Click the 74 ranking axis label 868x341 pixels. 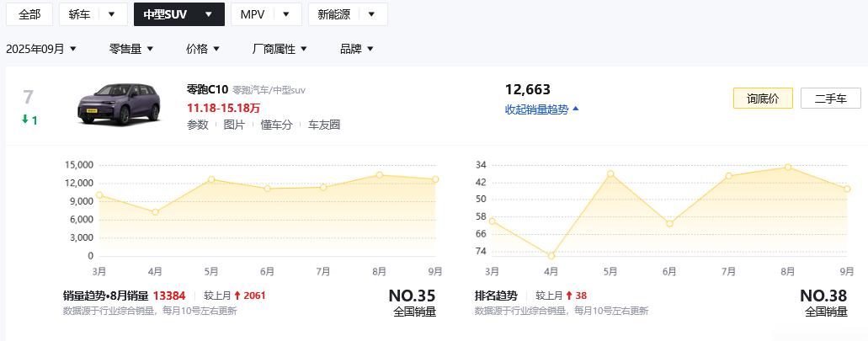coord(481,251)
